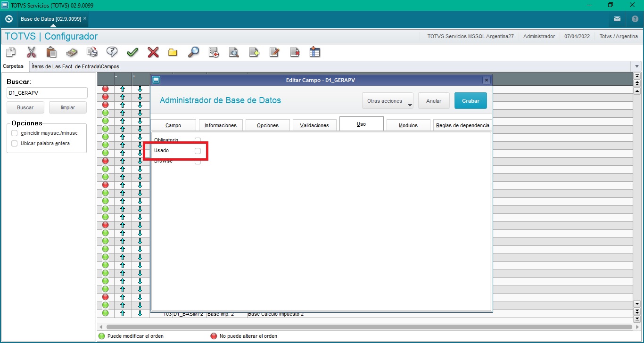Click horizontal scrollbar right arrow
The height and width of the screenshot is (343, 644).
point(637,327)
